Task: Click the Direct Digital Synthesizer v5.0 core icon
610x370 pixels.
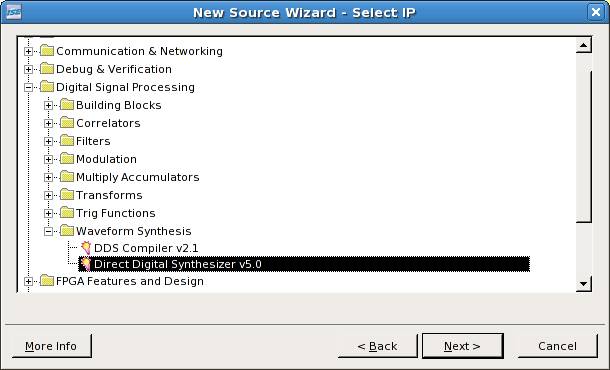Action: pyautogui.click(x=86, y=264)
